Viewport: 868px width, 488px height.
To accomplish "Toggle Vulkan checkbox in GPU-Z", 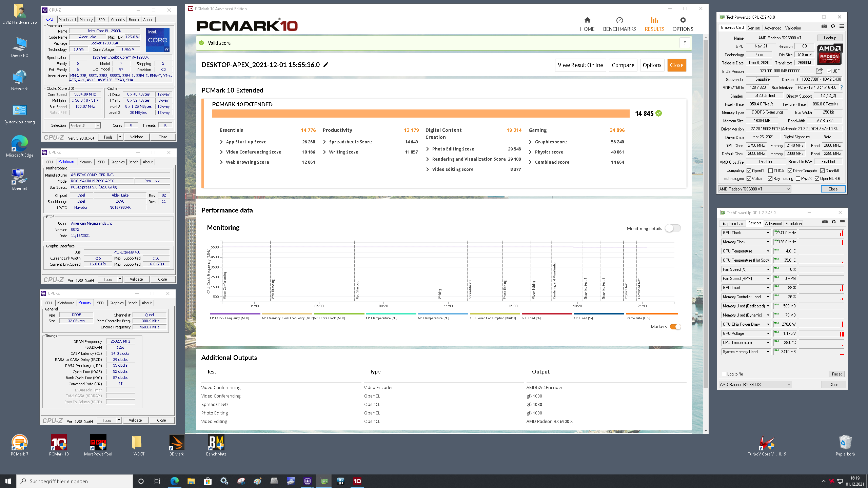I will (749, 178).
